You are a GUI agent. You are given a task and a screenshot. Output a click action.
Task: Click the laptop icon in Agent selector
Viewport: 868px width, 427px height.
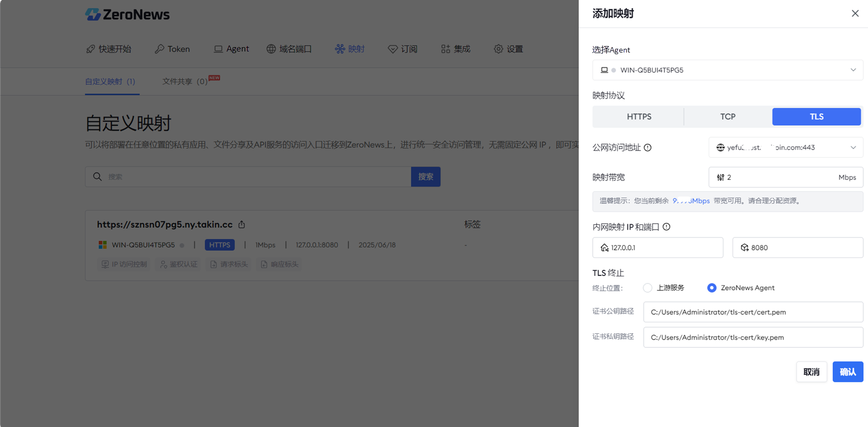[604, 70]
